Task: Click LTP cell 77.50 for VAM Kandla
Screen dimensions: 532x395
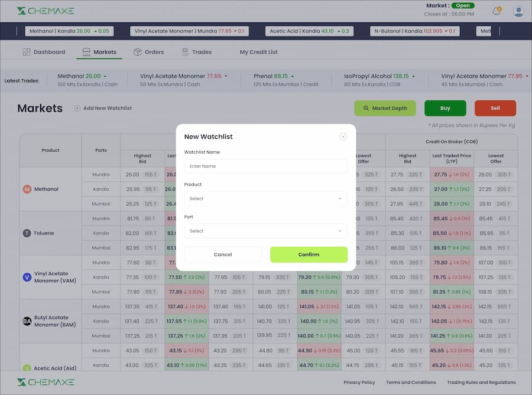Action: pyautogui.click(x=187, y=277)
